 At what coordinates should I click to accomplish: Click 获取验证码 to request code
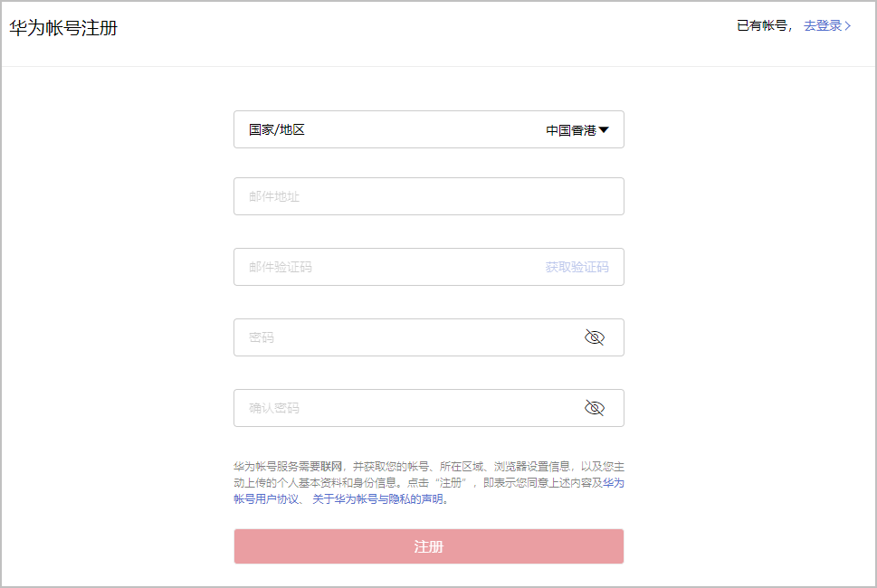point(577,267)
